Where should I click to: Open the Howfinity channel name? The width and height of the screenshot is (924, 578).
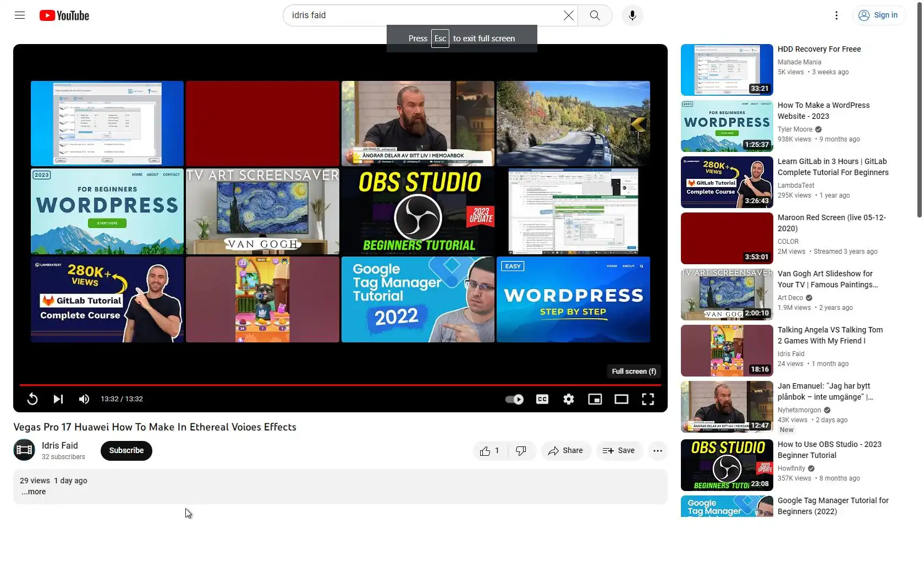[x=791, y=468]
